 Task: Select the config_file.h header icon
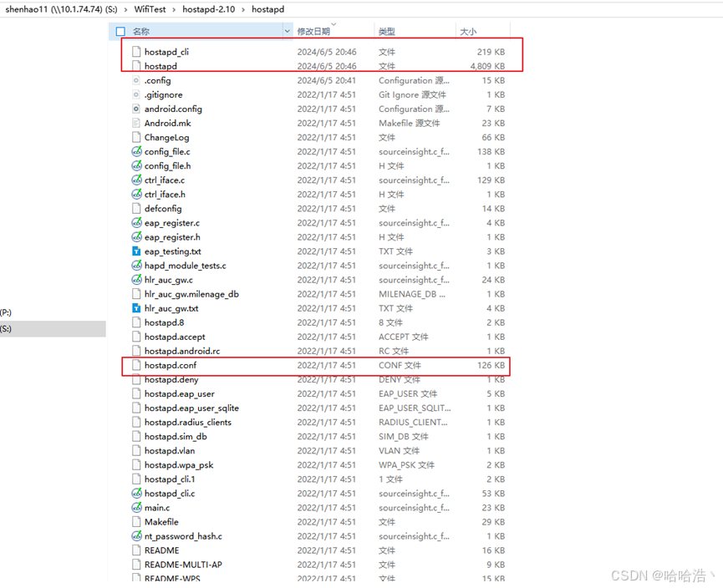136,166
